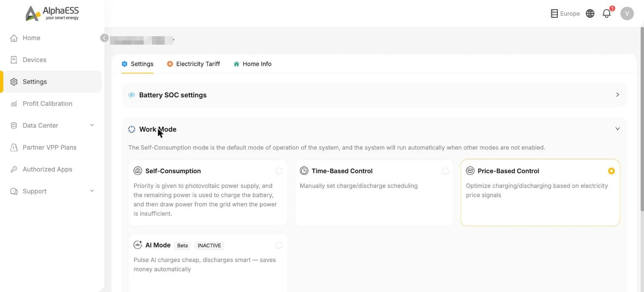The height and width of the screenshot is (292, 644).
Task: Select the Price-Based Control radio button
Action: [611, 171]
